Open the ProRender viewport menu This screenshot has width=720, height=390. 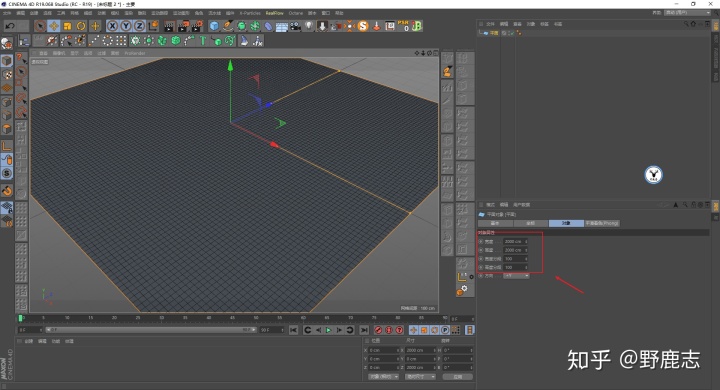coord(135,53)
